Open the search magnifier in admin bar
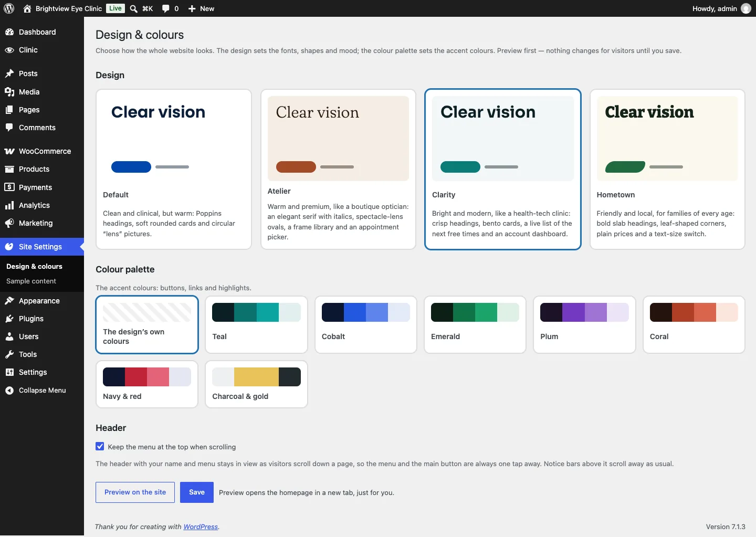This screenshot has height=537, width=756. 134,8
